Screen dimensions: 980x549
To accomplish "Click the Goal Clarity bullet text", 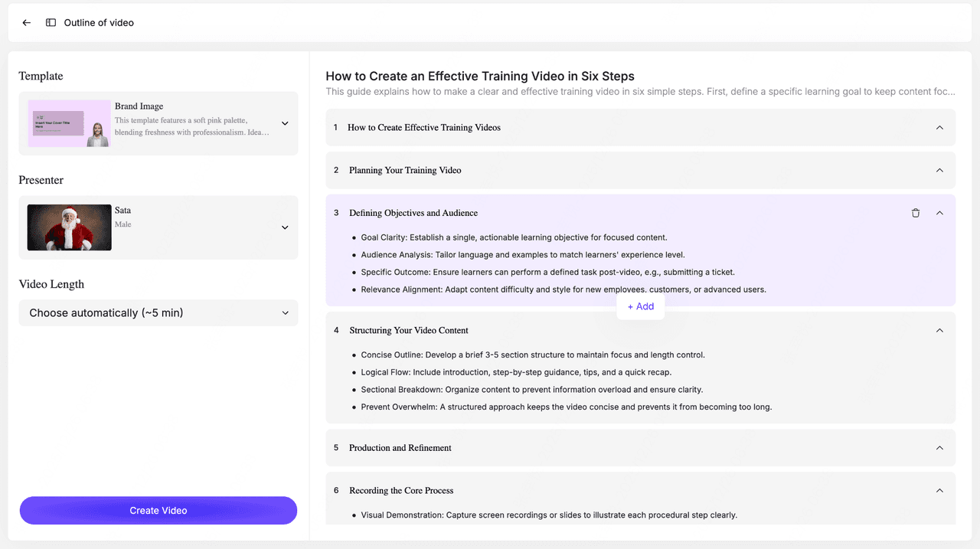I will click(x=514, y=237).
